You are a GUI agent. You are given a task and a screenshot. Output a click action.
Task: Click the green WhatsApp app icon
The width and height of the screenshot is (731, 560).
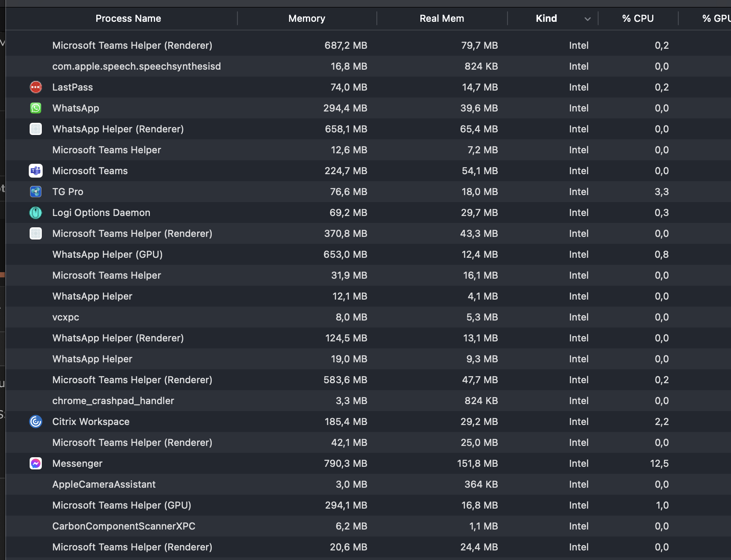click(36, 108)
